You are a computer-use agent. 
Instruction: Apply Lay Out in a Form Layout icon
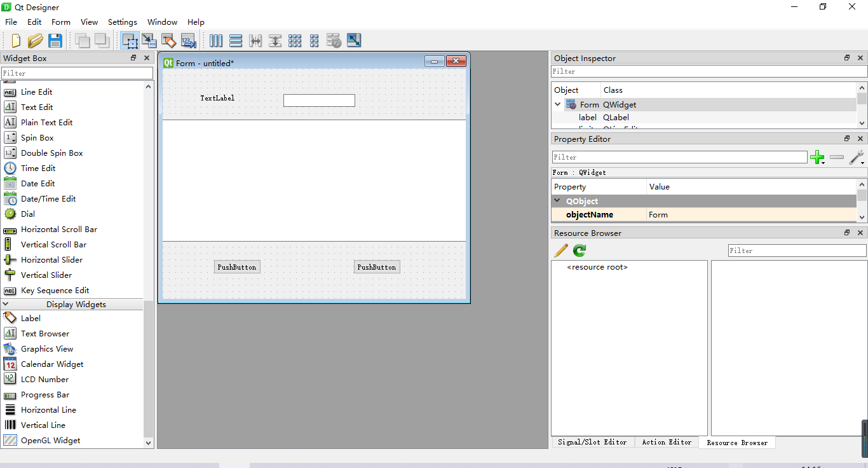coord(315,41)
